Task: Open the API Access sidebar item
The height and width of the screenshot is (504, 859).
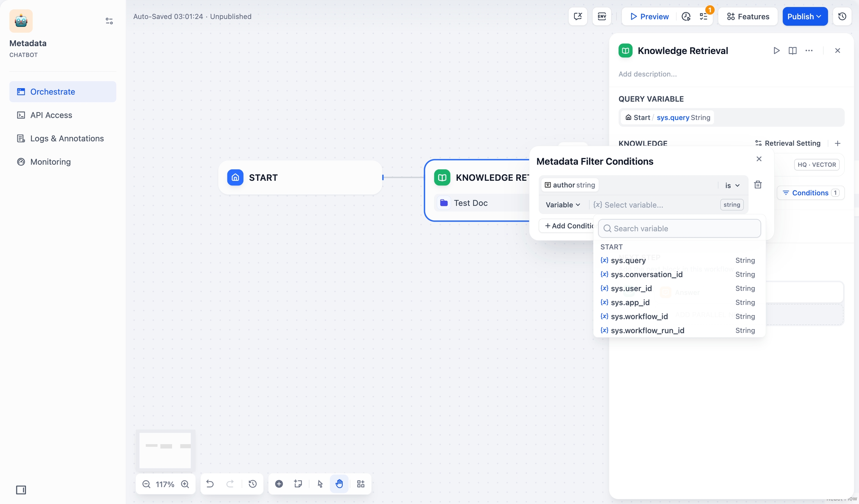Action: tap(51, 115)
